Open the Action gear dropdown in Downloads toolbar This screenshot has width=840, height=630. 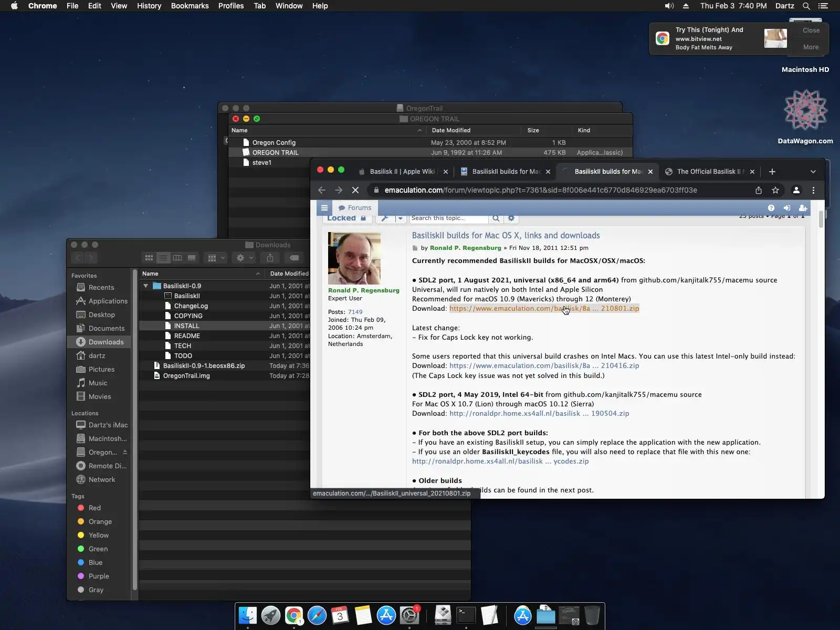(x=245, y=258)
